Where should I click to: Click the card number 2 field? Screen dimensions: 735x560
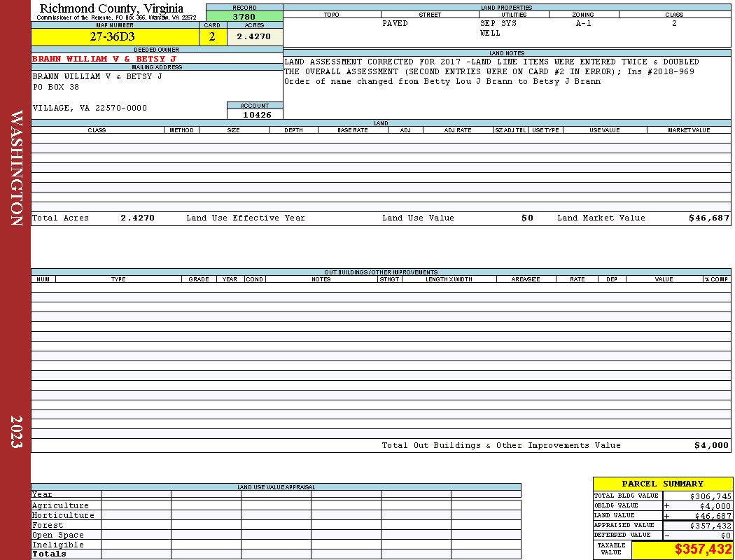pos(213,36)
